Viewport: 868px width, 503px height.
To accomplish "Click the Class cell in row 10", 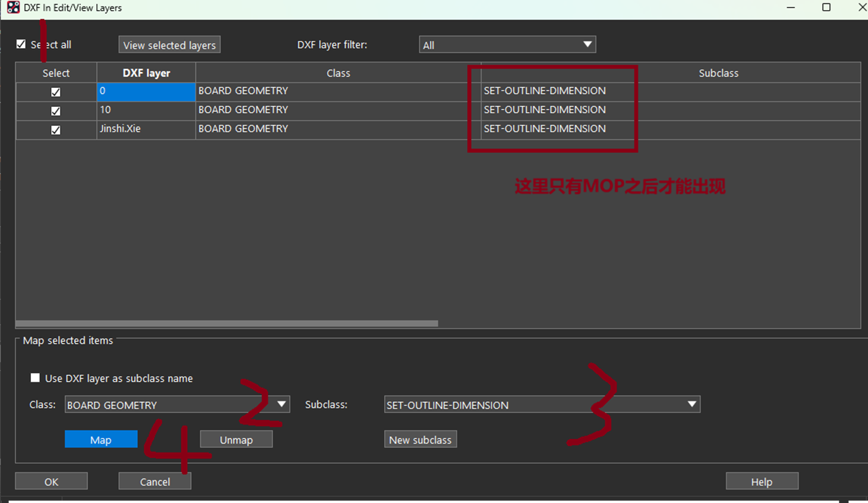I will pyautogui.click(x=338, y=111).
